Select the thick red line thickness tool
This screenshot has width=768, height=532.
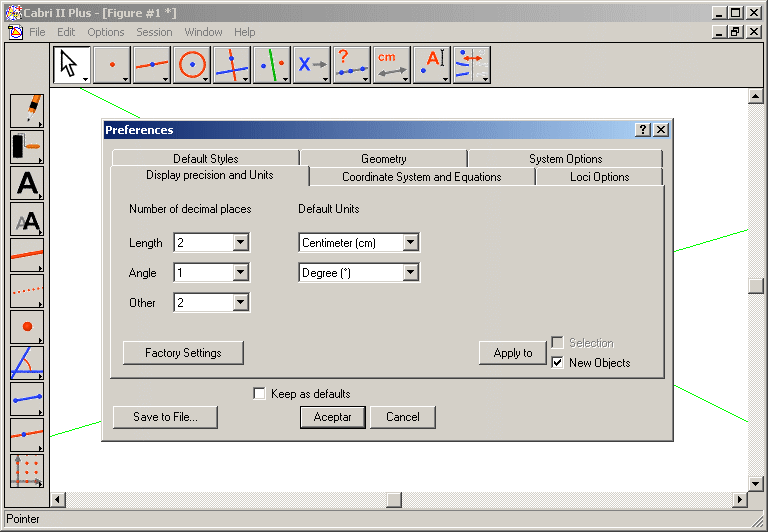(x=27, y=255)
